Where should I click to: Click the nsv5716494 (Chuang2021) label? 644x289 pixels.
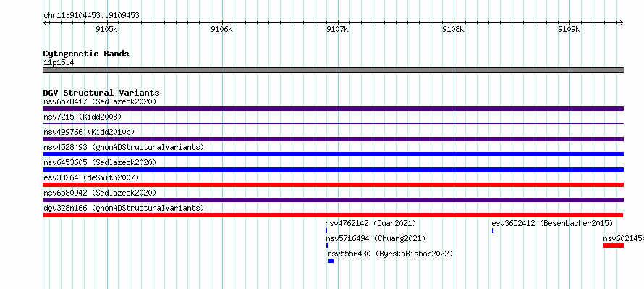[376, 238]
